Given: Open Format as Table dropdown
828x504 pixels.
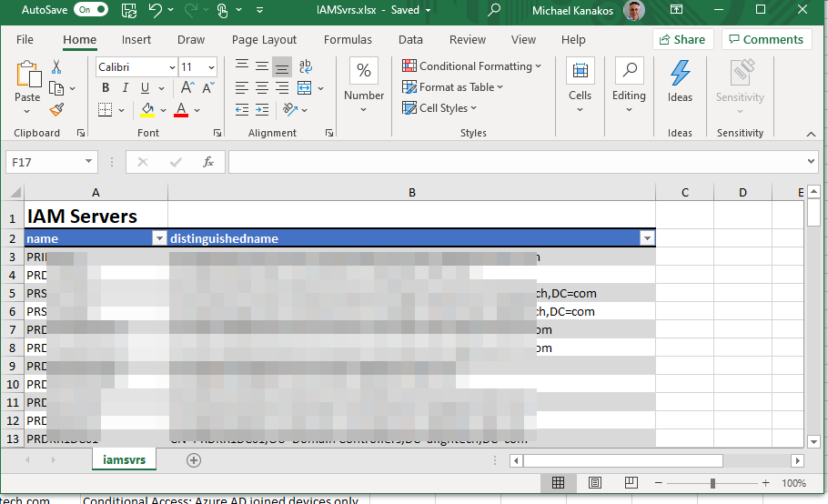Looking at the screenshot, I should pos(452,87).
